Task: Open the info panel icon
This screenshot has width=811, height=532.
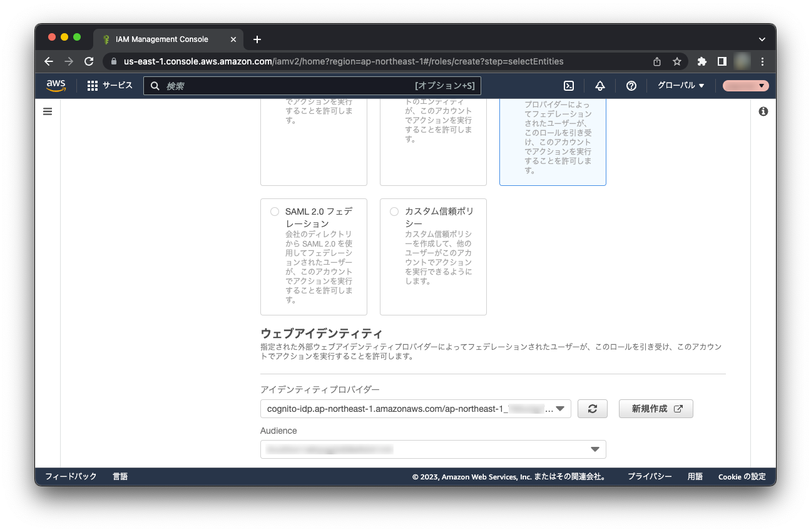Action: (763, 111)
